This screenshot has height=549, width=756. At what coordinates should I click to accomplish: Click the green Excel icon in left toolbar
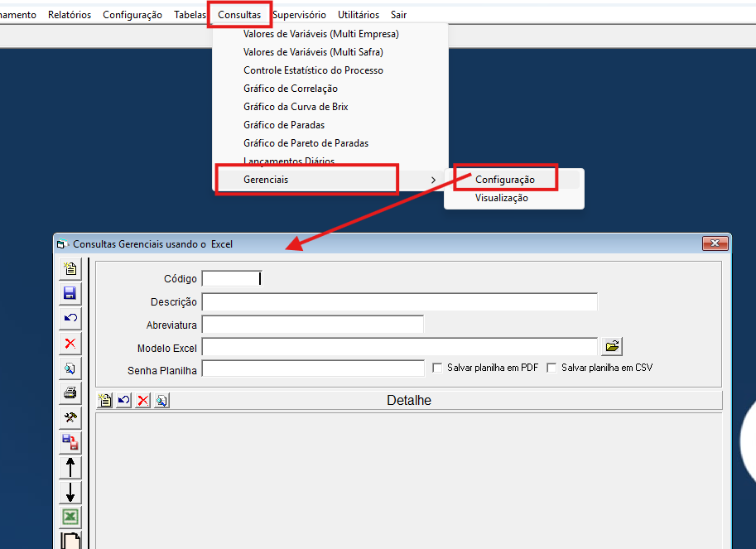pyautogui.click(x=70, y=517)
